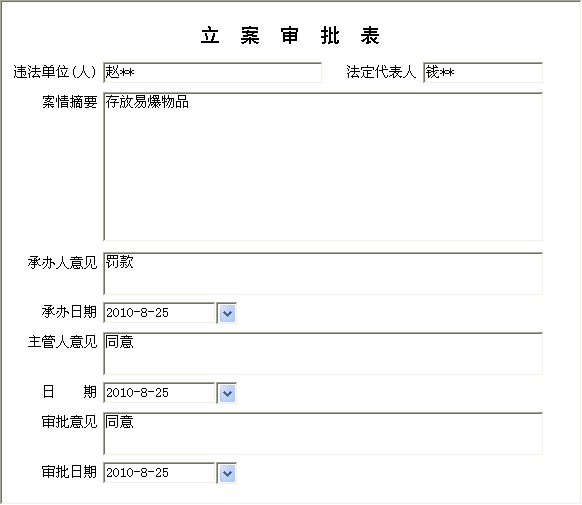
Task: Open the 承办日期 date dropdown arrow
Action: 227,314
